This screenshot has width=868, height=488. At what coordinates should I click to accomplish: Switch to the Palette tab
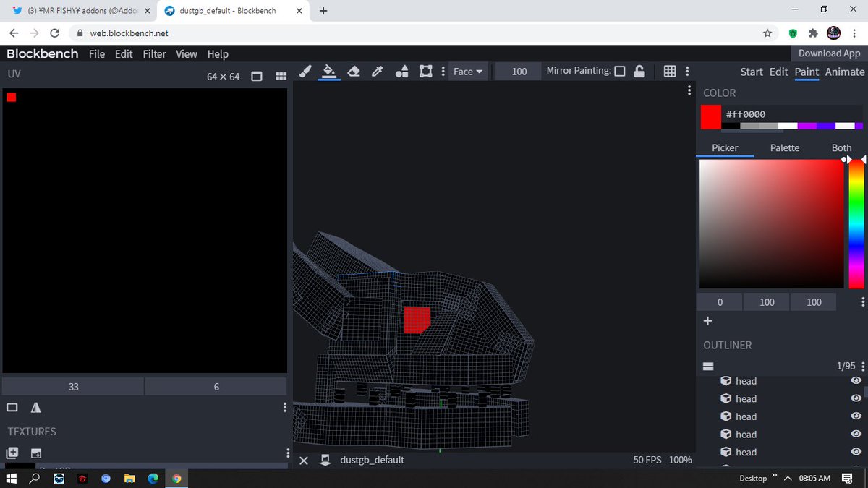pos(784,147)
